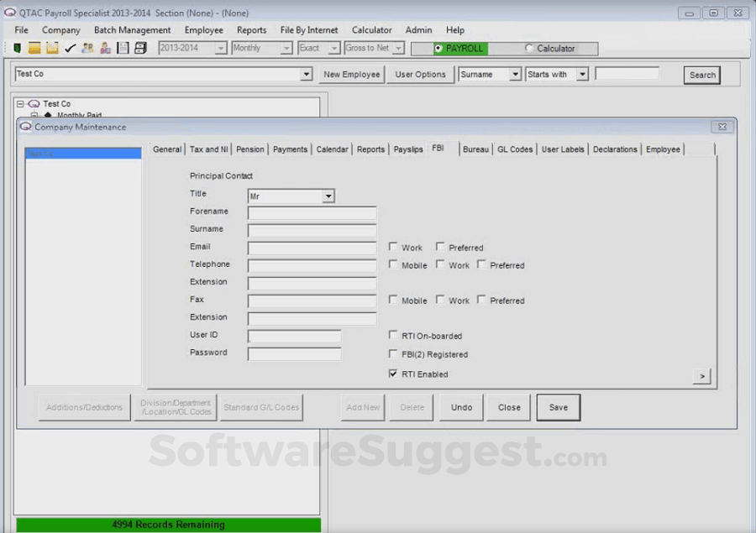Collapse the Test Co tree node

tap(18, 103)
